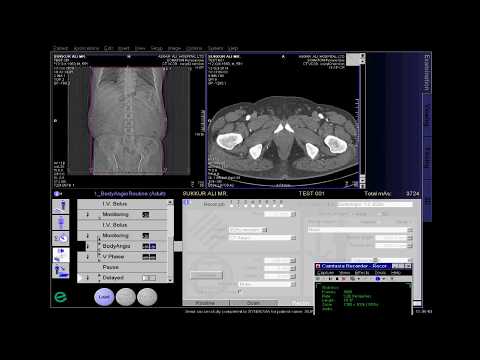Open Effects menu in Camtasia Recorder
The height and width of the screenshot is (360, 480).
[362, 273]
